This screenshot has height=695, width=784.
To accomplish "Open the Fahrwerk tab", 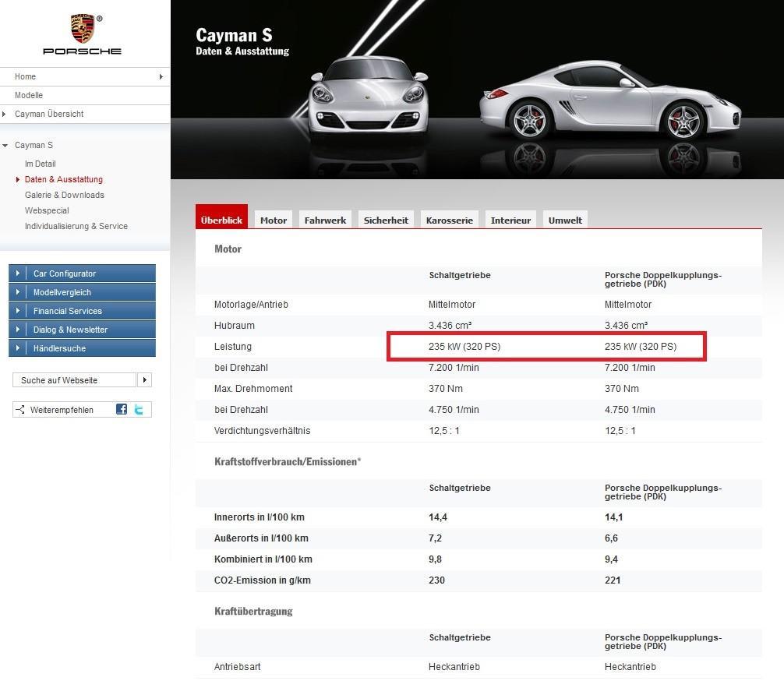I will coord(325,220).
